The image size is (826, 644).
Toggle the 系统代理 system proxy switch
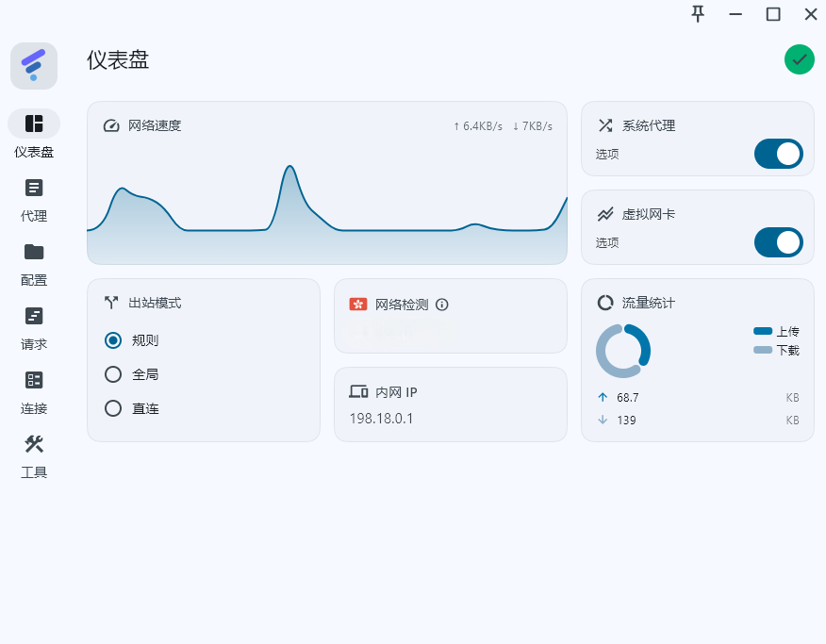779,154
